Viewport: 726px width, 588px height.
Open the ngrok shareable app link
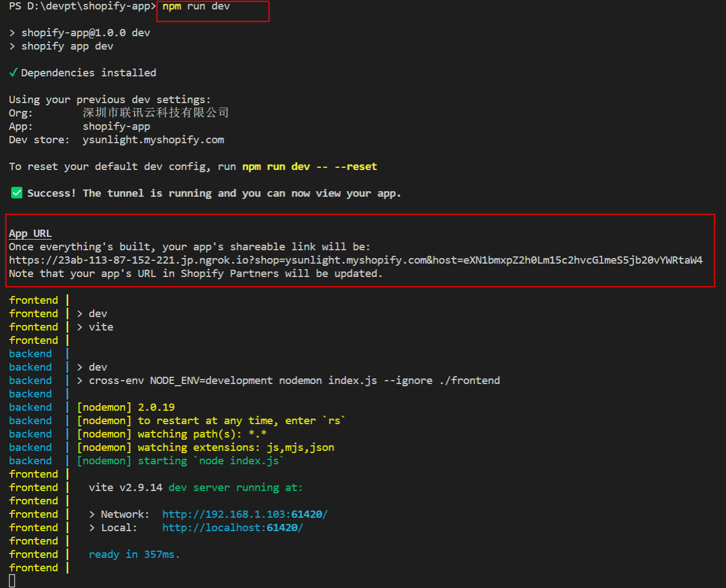pos(355,260)
